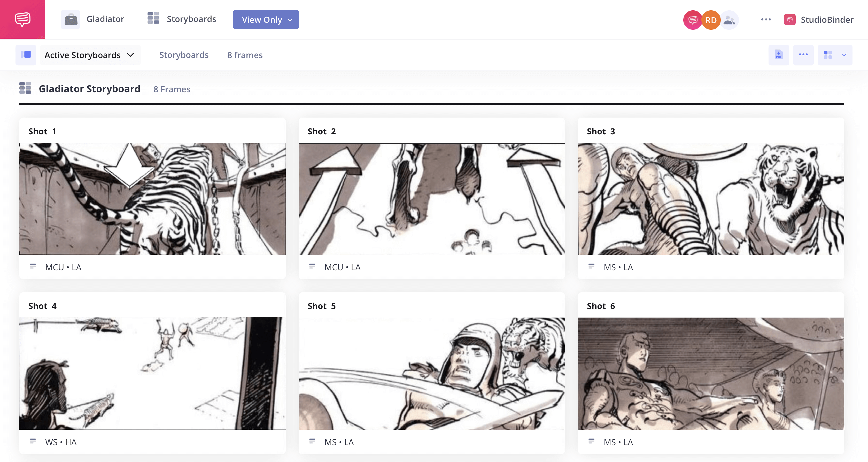Select MCU • LA spec under Shot 2
Image resolution: width=868 pixels, height=462 pixels.
click(343, 267)
